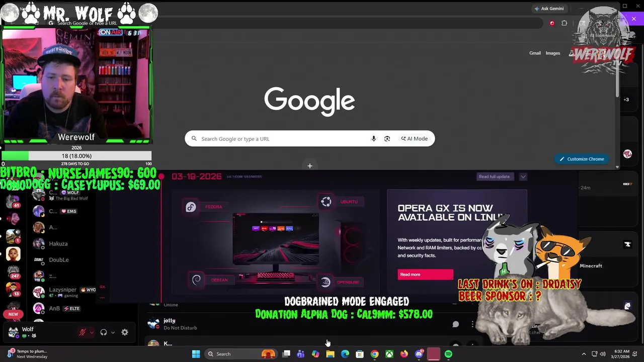Open the Chrome extensions puzzle icon

[x=564, y=23]
